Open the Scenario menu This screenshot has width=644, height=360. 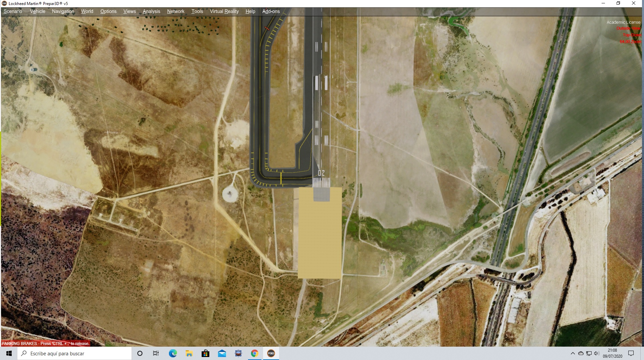click(13, 11)
